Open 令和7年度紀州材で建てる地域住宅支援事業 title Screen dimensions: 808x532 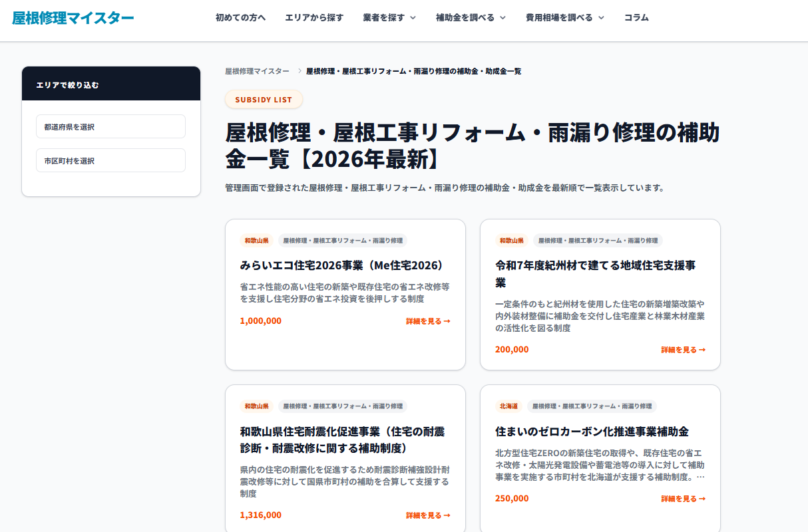596,274
